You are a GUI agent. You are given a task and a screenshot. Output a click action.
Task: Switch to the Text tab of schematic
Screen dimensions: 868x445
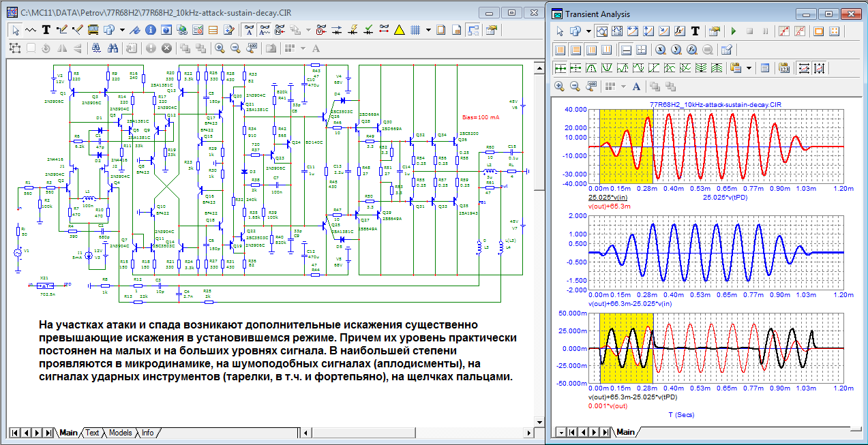click(91, 433)
